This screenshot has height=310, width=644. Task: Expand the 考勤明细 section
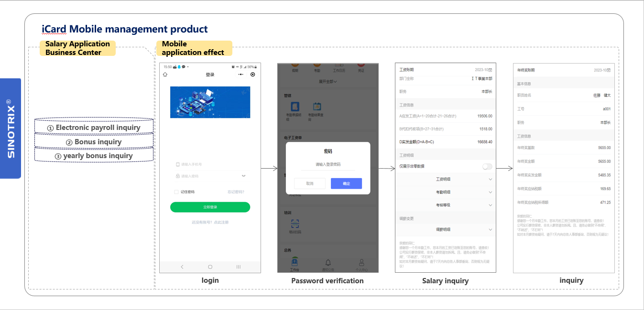pos(446,192)
